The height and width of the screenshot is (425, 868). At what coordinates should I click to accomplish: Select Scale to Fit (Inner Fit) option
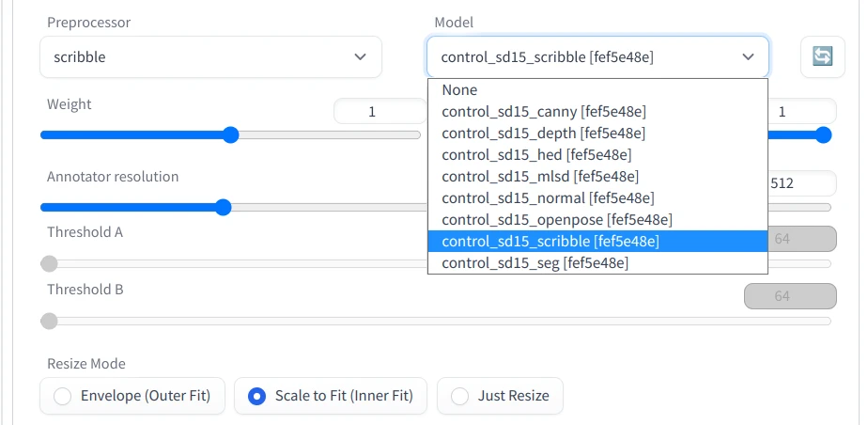[331, 396]
